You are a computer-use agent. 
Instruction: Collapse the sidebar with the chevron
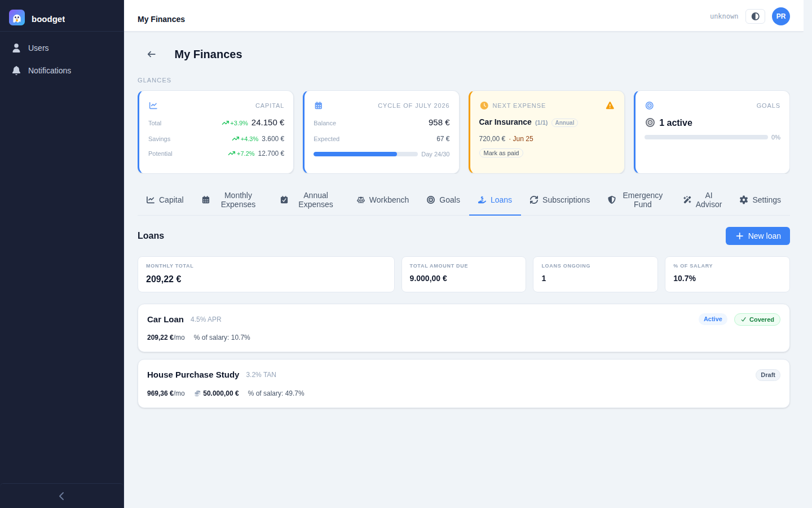61,496
